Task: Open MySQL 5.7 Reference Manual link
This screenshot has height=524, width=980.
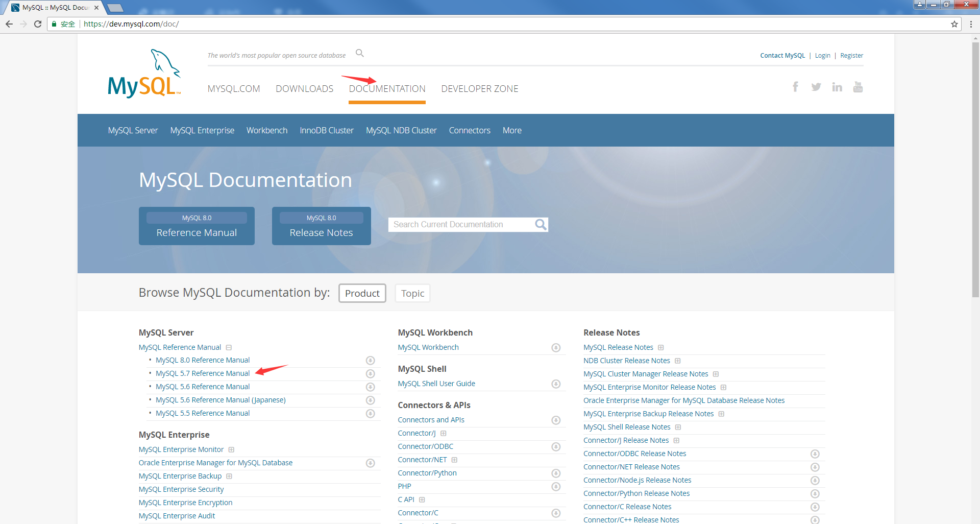Action: click(x=203, y=373)
